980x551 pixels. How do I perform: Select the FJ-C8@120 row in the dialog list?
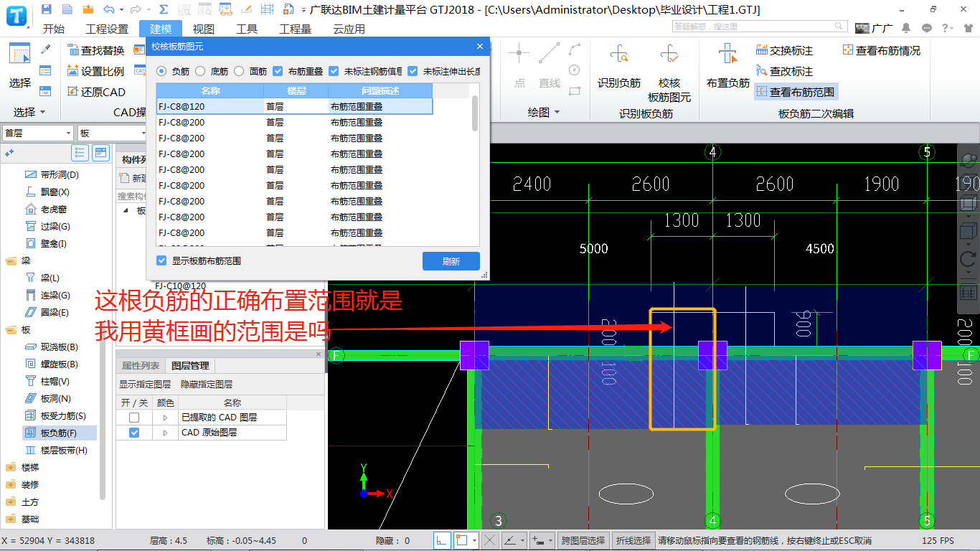294,106
